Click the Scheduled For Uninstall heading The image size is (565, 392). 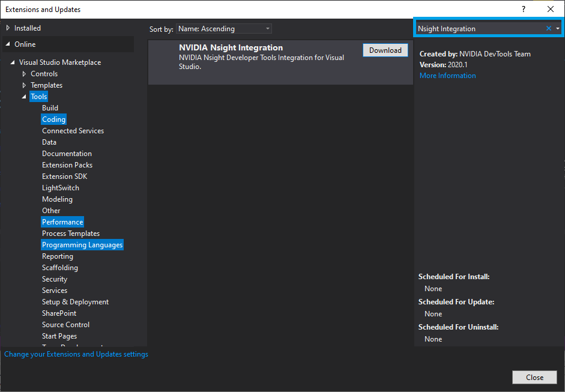[458, 327]
